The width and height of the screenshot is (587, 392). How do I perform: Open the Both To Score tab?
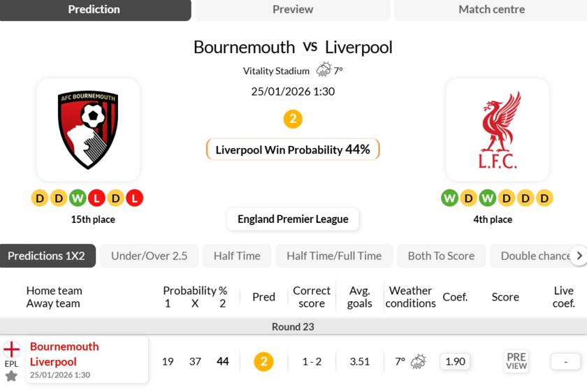point(441,256)
